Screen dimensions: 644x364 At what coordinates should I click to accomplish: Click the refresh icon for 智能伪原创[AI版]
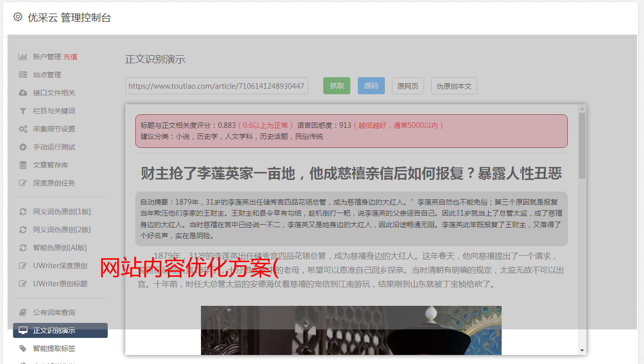[x=23, y=248]
